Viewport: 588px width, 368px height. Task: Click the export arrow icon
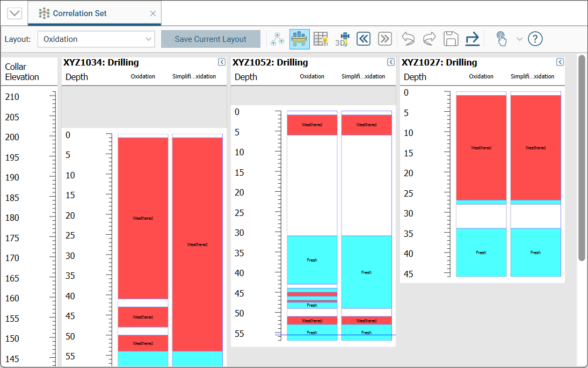tap(472, 39)
